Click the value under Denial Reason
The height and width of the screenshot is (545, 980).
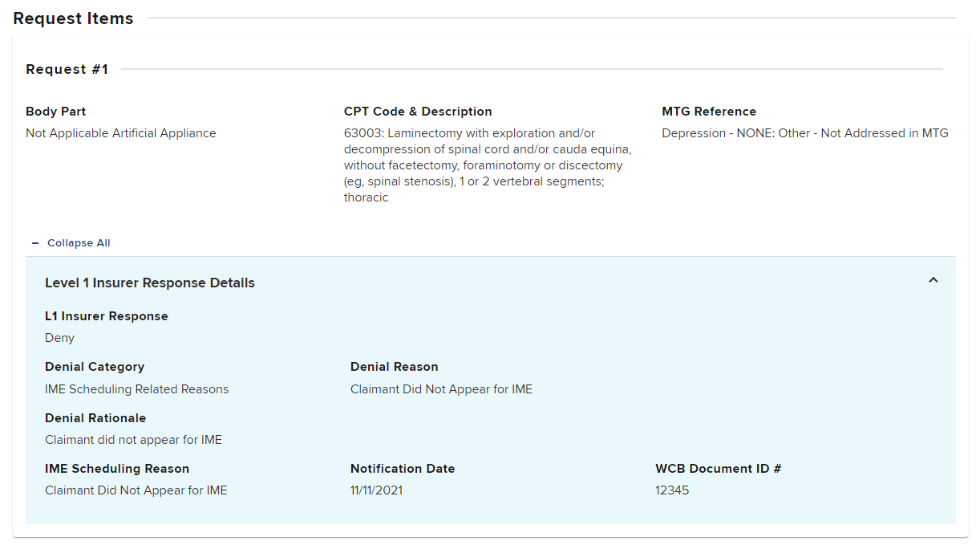pyautogui.click(x=441, y=389)
